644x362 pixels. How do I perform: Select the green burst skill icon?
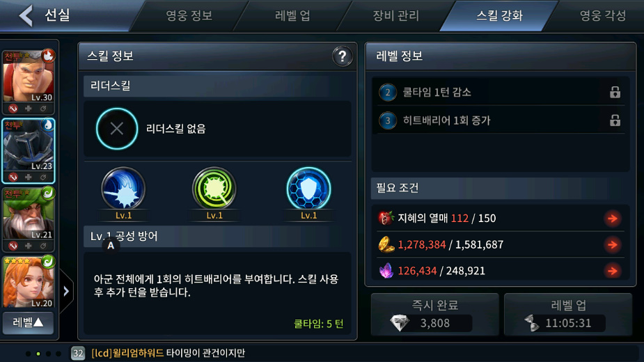pyautogui.click(x=214, y=189)
